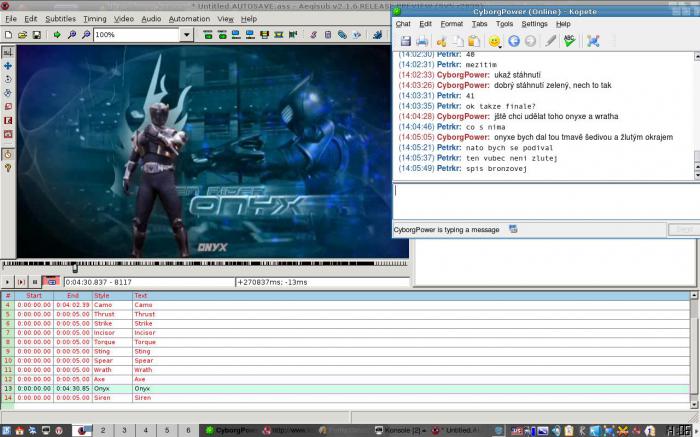Toggle auto-scroll of video button
This screenshot has height=437, width=700.
(x=51, y=282)
